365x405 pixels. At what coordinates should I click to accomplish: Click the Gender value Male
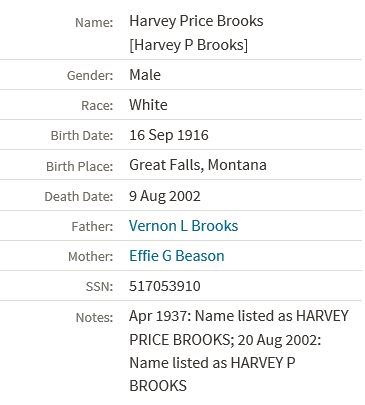tap(145, 75)
